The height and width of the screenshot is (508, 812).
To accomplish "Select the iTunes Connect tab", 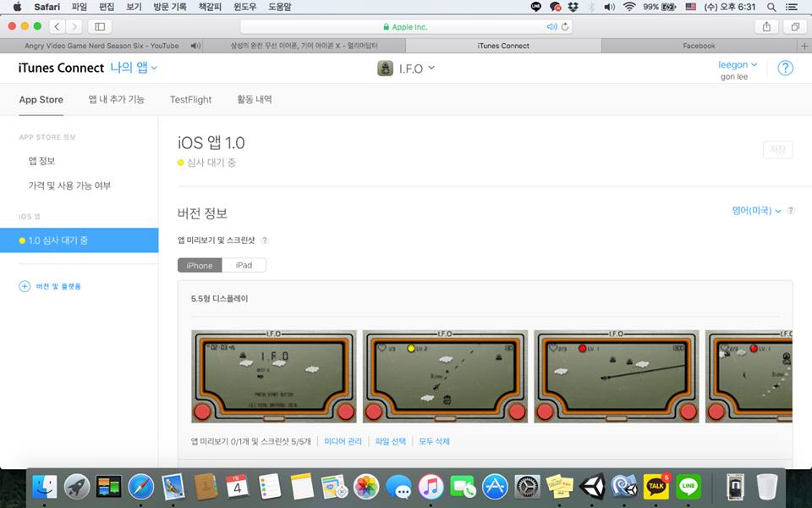I will tap(503, 46).
